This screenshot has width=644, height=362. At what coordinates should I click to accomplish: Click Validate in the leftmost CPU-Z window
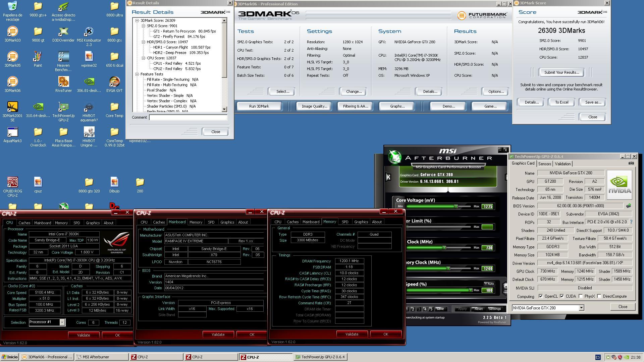click(x=84, y=335)
